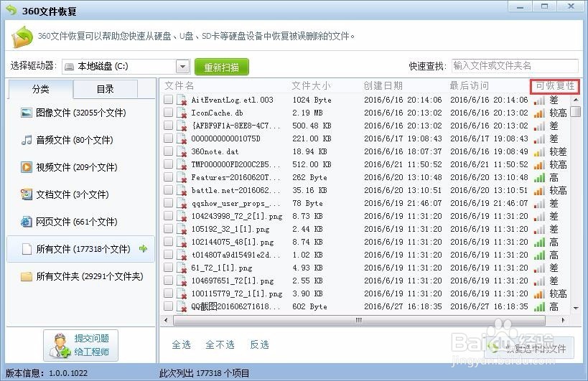Click recoverability bars for IconCache.db

(x=539, y=113)
